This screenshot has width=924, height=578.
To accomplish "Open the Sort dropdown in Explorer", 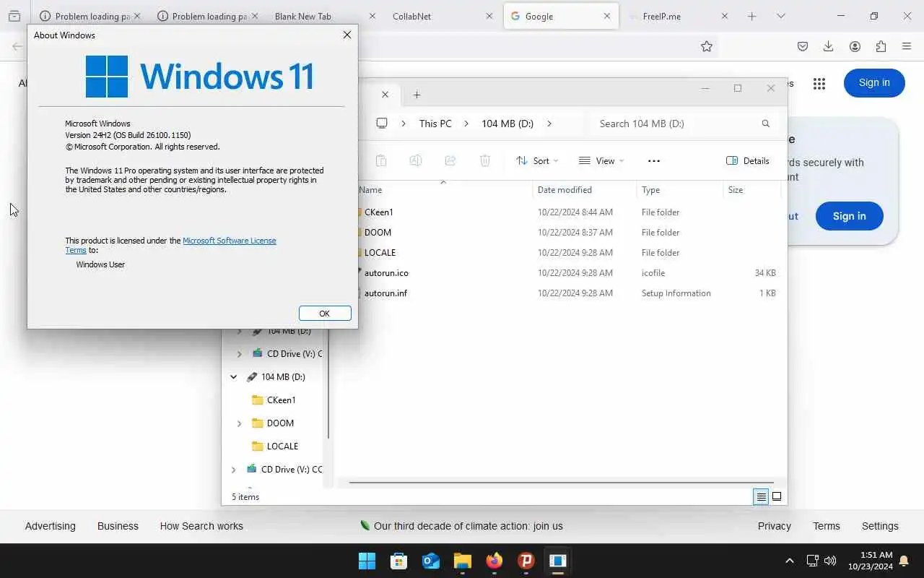I will pyautogui.click(x=537, y=160).
